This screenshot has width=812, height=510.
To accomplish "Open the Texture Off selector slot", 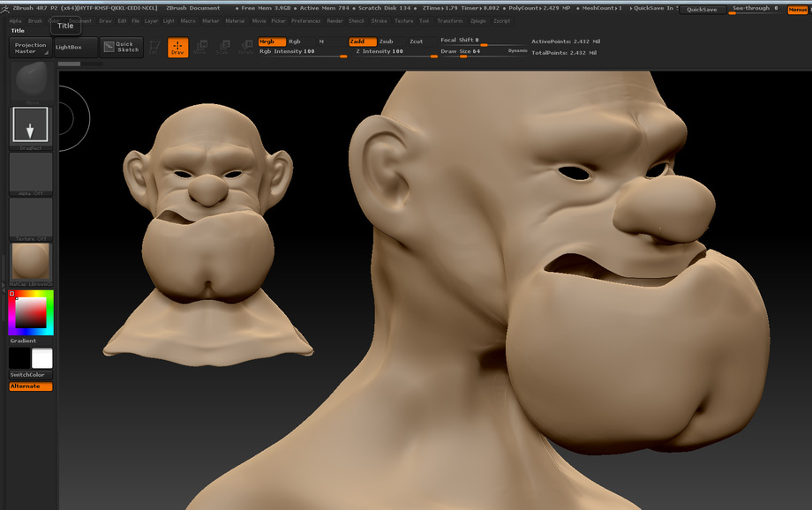I will [x=31, y=220].
